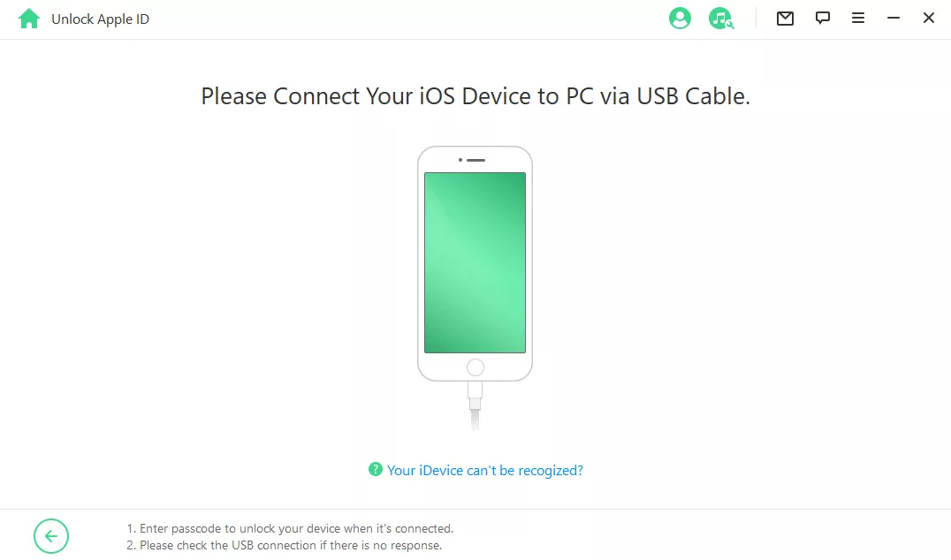Viewport: 951px width, 560px height.
Task: Minimize the Unlock Apple ID window
Action: click(893, 19)
